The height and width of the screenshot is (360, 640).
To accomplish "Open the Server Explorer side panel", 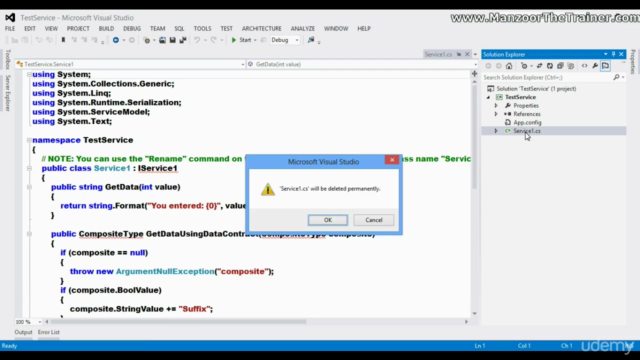I will pos(8,93).
